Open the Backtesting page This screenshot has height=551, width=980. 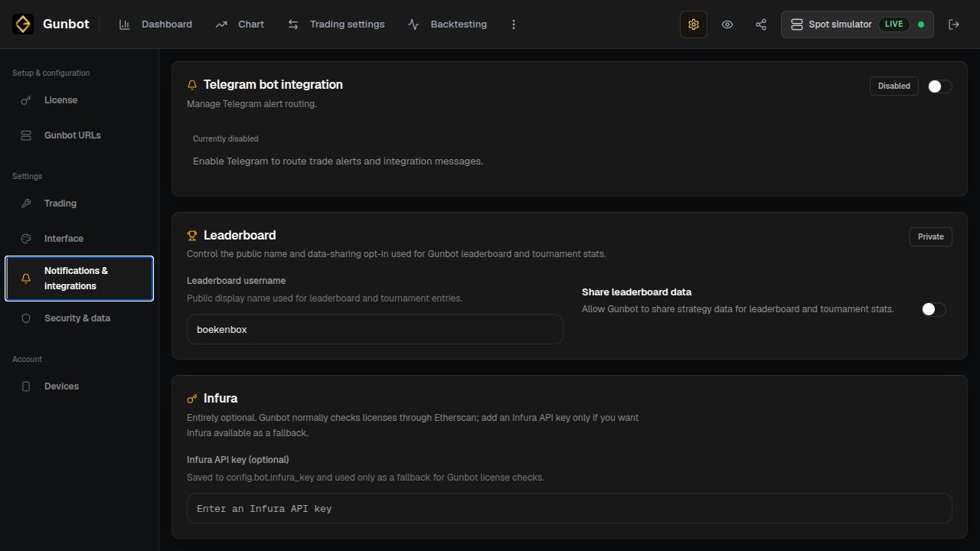[447, 24]
